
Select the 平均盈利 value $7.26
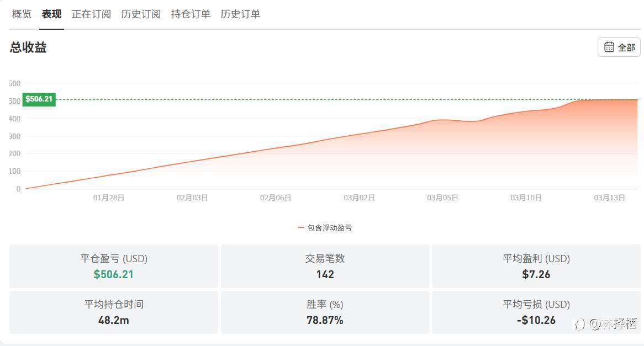coord(536,275)
